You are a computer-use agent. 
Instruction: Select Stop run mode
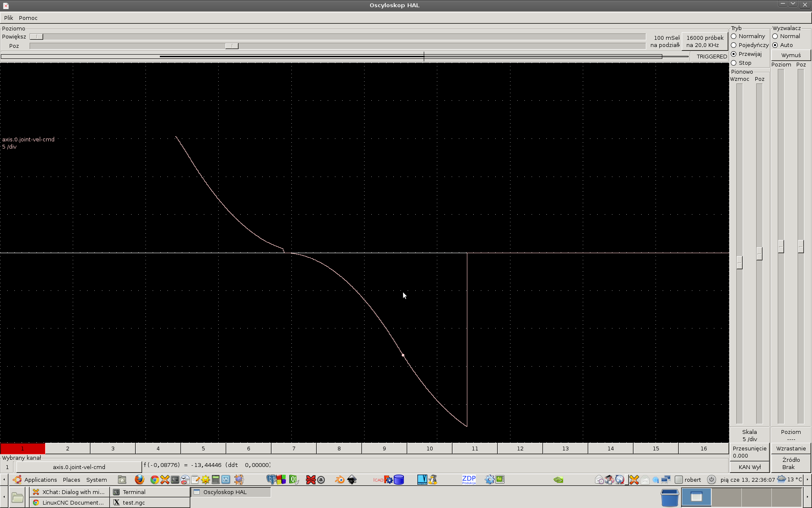pyautogui.click(x=741, y=63)
